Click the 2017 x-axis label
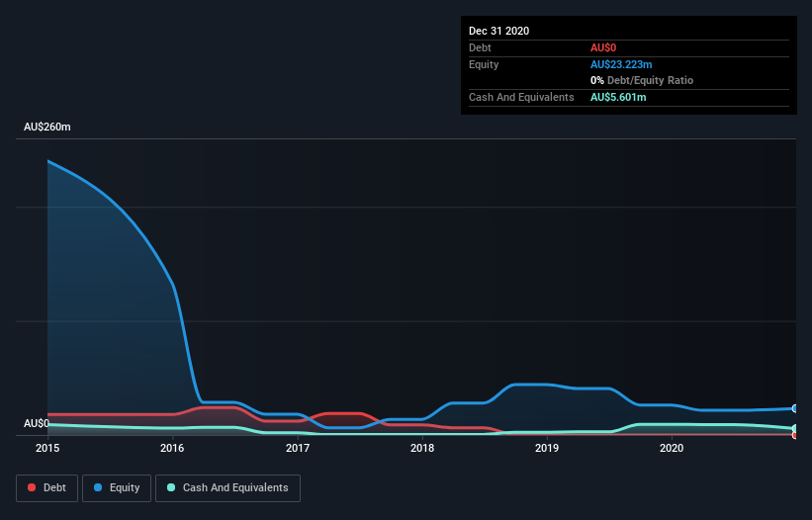Viewport: 812px width, 520px height. 298,448
